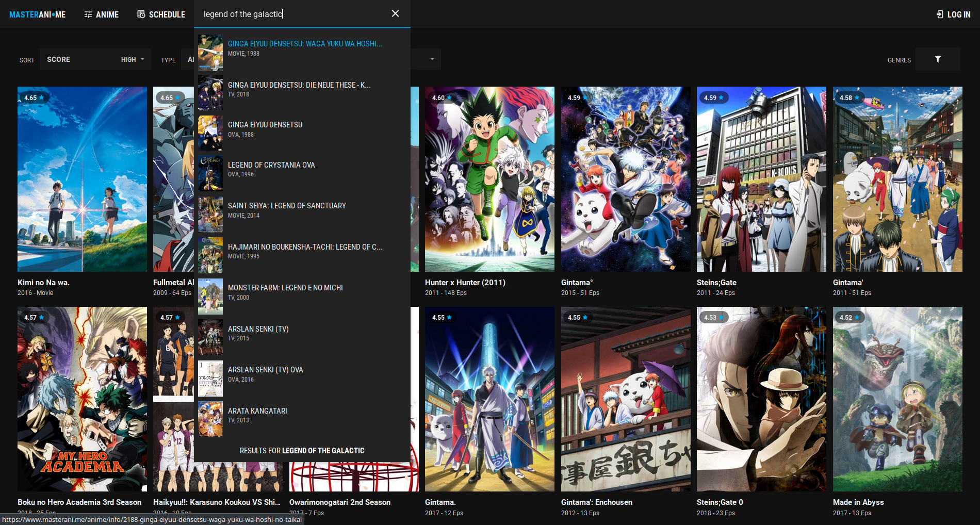
Task: Open Gintama° poster
Action: pos(626,179)
